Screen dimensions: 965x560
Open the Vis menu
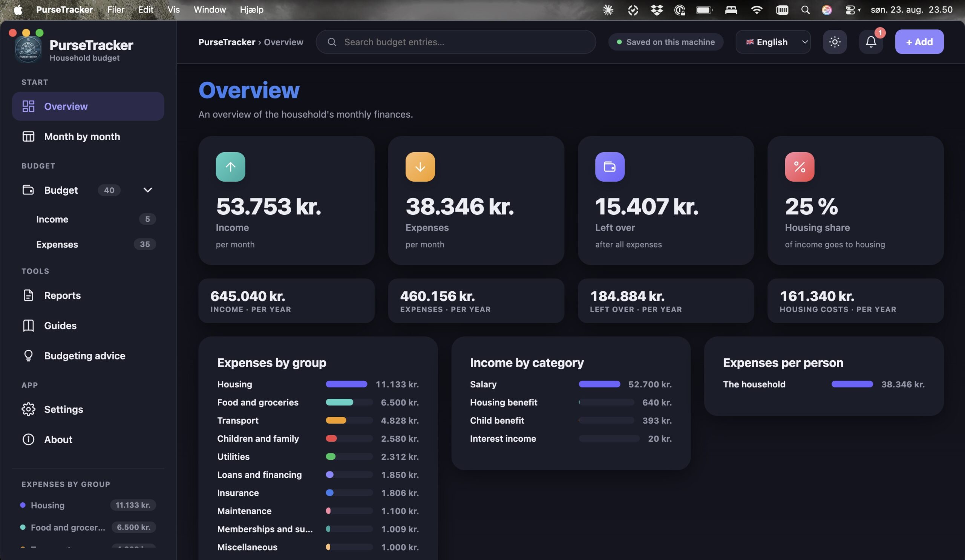173,9
